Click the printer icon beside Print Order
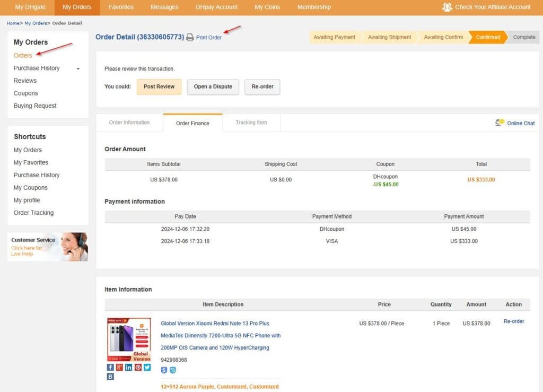This screenshot has width=543, height=392. pyautogui.click(x=190, y=38)
